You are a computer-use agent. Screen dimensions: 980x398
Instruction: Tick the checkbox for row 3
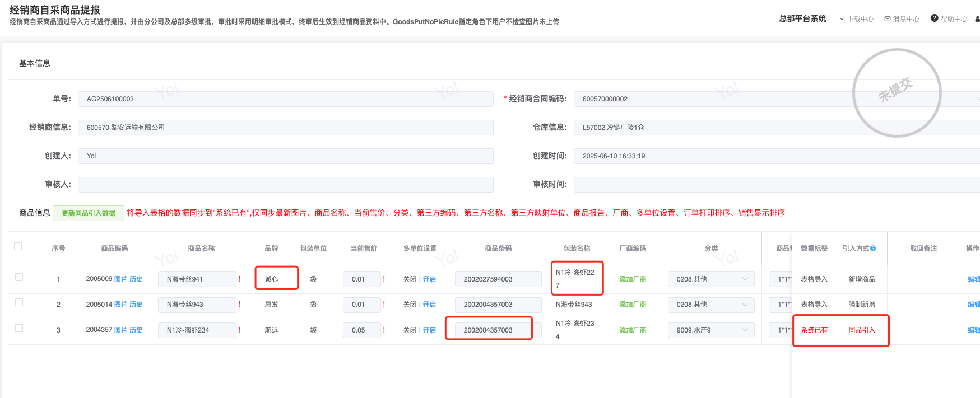pos(19,328)
